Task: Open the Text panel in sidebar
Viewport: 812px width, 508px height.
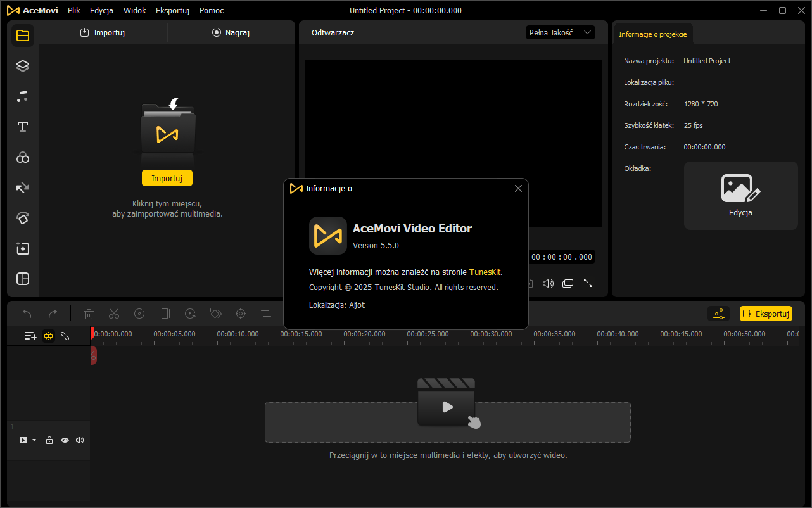Action: click(x=23, y=127)
